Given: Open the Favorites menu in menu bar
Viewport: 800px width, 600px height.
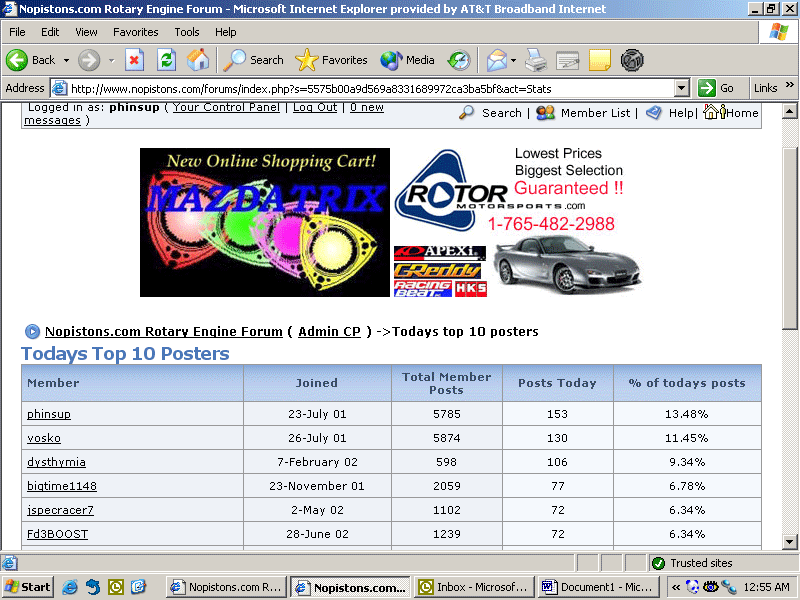Looking at the screenshot, I should click(135, 32).
